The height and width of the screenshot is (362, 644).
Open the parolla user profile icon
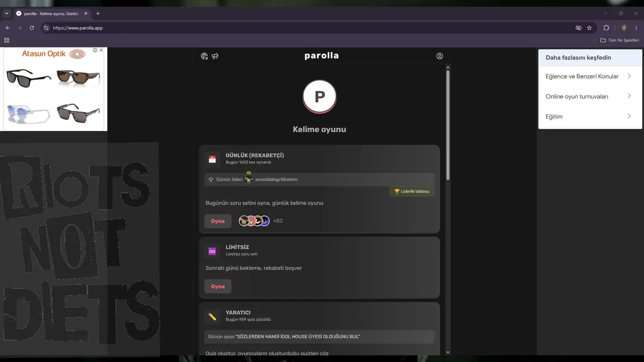[440, 56]
